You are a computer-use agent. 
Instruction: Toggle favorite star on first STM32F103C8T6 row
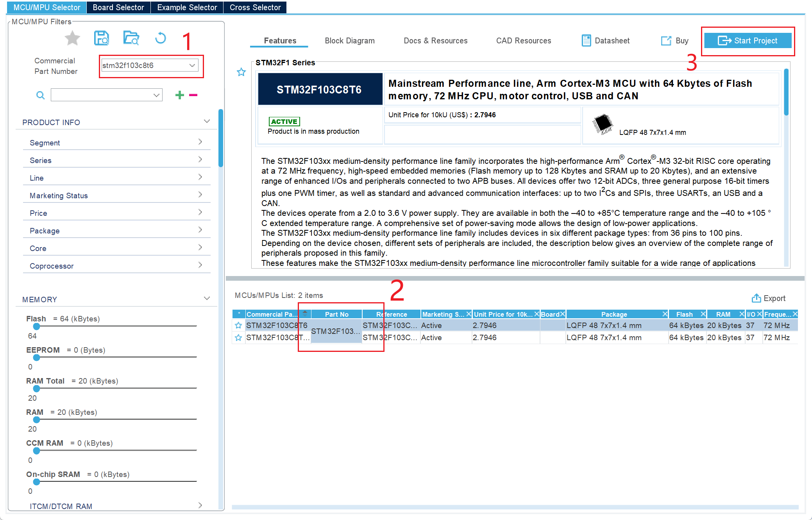[x=238, y=325]
